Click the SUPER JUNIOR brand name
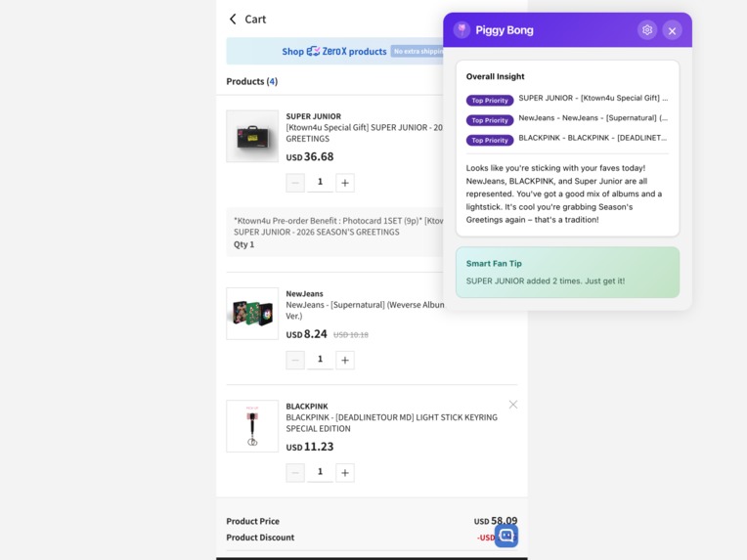747x560 pixels. coord(314,116)
